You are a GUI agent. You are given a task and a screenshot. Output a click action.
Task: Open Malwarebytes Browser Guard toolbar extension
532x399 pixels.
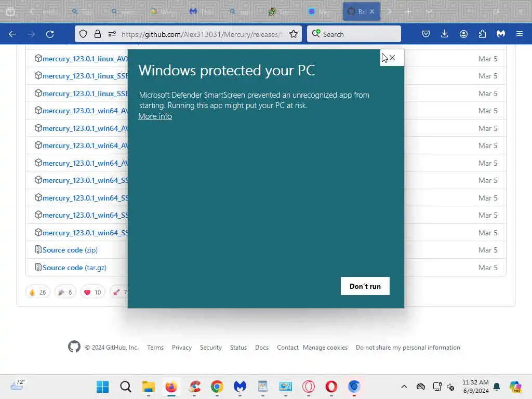(x=501, y=34)
